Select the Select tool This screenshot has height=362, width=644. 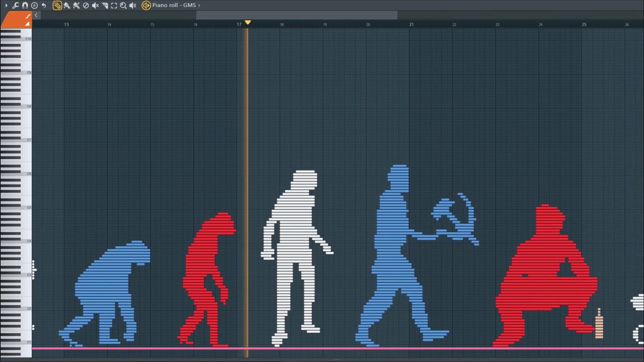tap(114, 6)
